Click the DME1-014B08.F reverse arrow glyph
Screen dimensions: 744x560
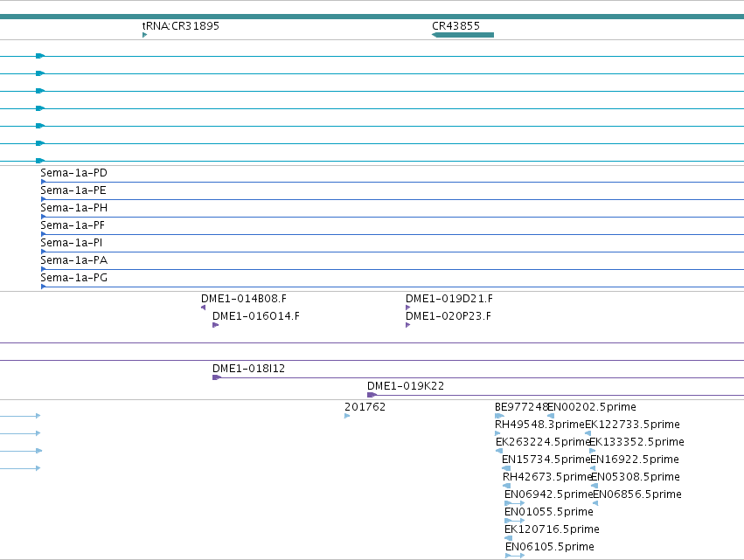tap(204, 308)
